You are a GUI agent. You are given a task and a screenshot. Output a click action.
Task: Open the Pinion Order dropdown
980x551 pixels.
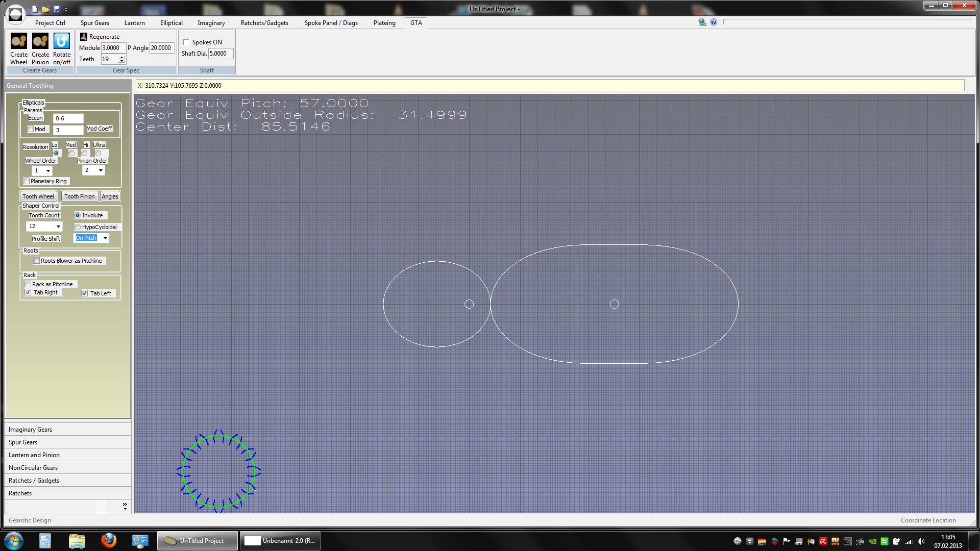pyautogui.click(x=101, y=170)
